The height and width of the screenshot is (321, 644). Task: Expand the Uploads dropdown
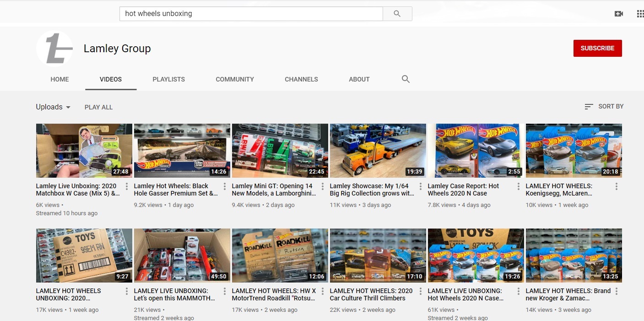[x=54, y=107]
